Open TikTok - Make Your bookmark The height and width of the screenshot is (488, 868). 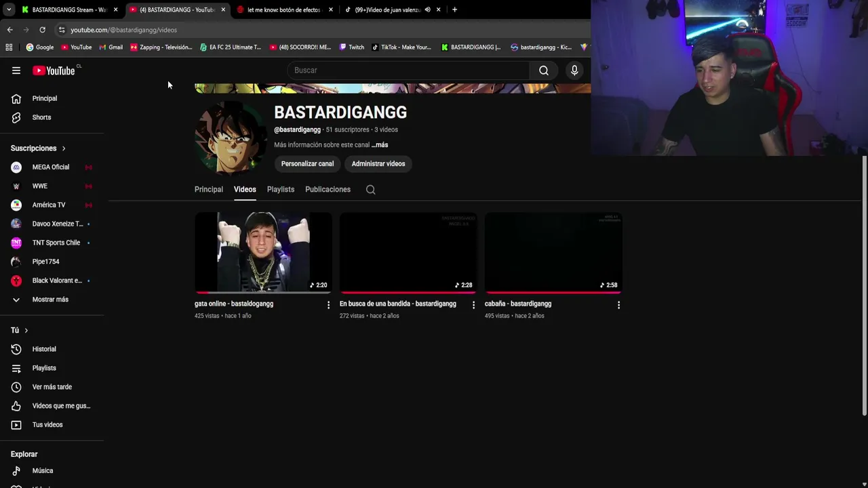click(401, 47)
